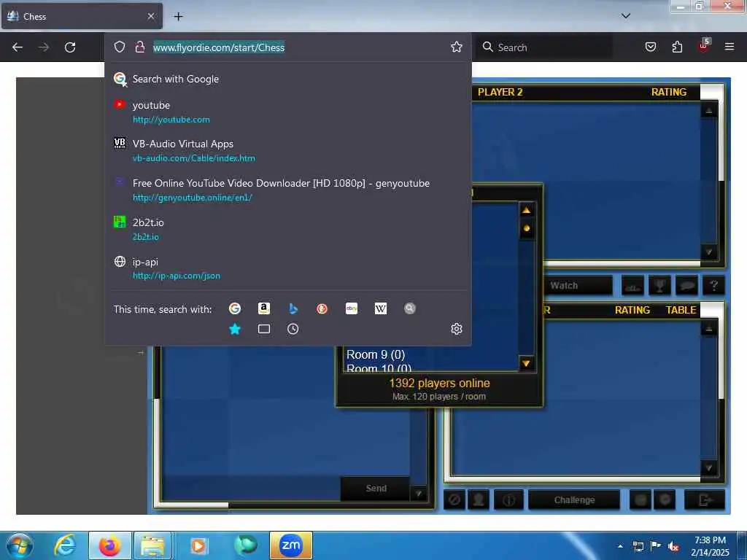Search this time with DuckDuckGo icon
747x560 pixels.
[322, 308]
